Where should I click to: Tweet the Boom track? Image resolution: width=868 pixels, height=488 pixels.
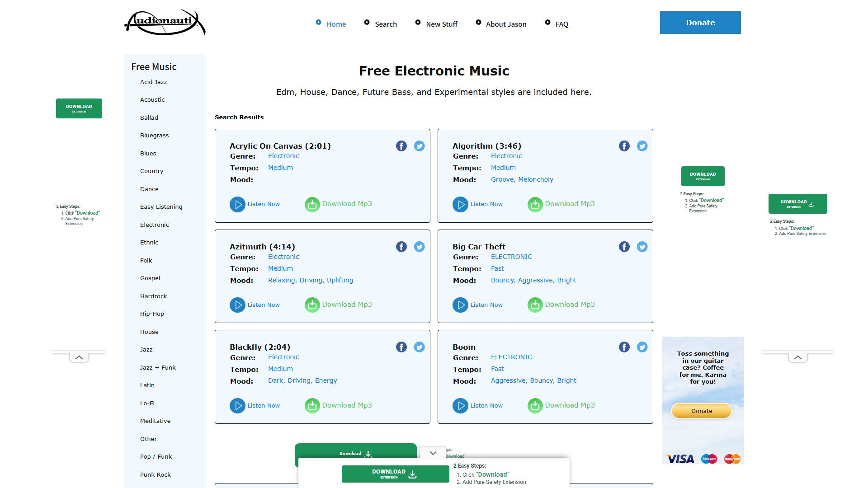(x=642, y=347)
